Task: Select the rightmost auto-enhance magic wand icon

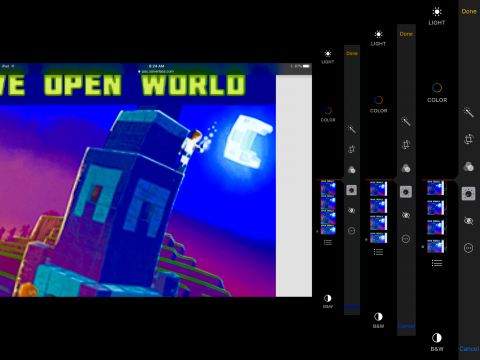Action: [x=468, y=112]
